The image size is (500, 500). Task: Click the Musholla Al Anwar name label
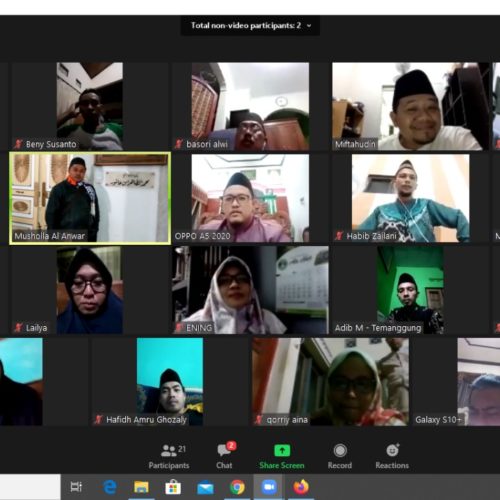(x=50, y=236)
